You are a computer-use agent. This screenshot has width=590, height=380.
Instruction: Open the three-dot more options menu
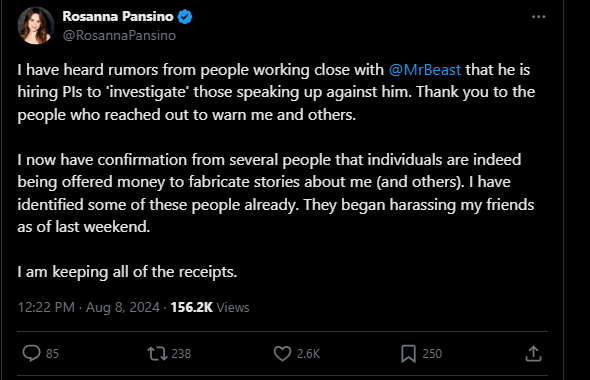(x=538, y=17)
